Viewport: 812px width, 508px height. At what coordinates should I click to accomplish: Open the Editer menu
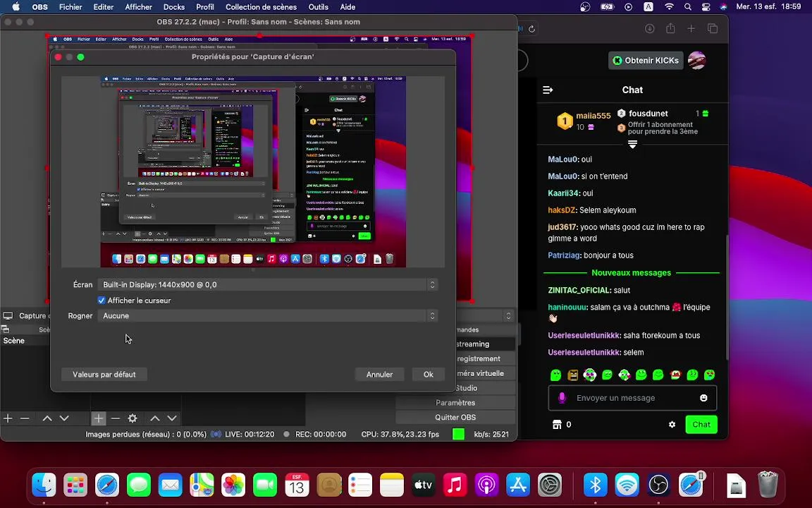(x=103, y=7)
